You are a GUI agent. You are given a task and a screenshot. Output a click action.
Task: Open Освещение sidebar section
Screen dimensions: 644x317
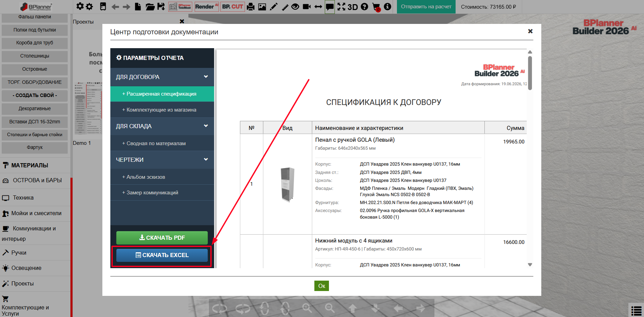35,268
